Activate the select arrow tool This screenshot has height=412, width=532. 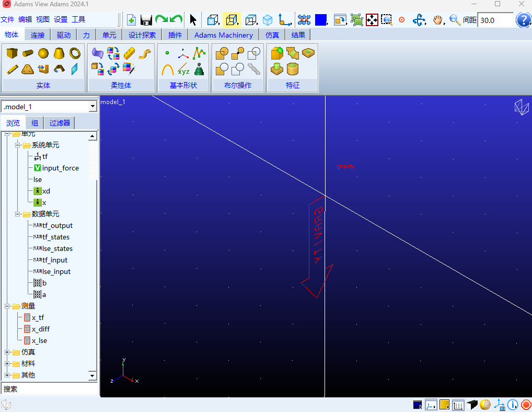click(193, 20)
